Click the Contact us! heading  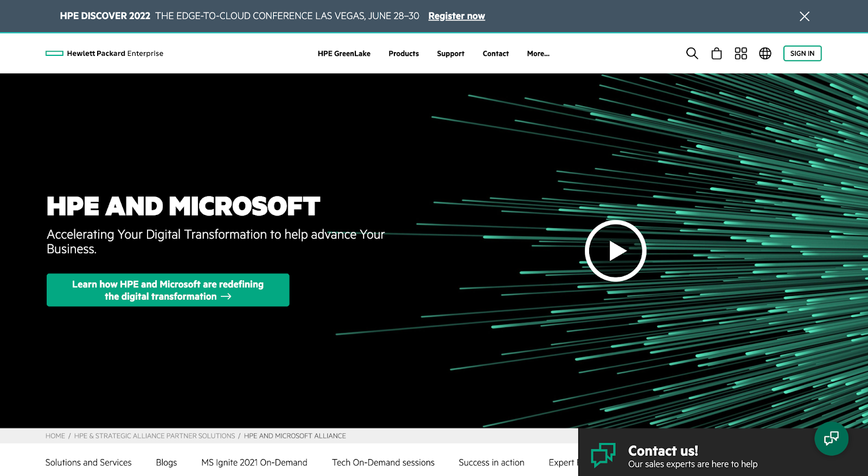point(663,451)
